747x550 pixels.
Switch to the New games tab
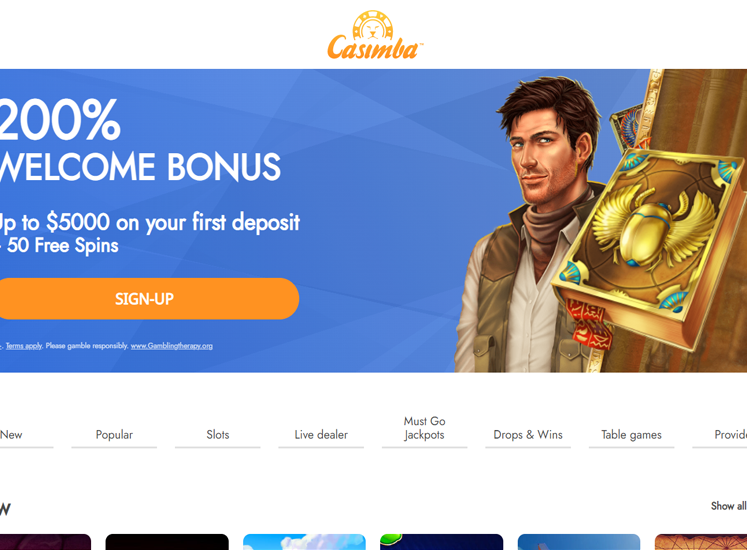pyautogui.click(x=11, y=435)
